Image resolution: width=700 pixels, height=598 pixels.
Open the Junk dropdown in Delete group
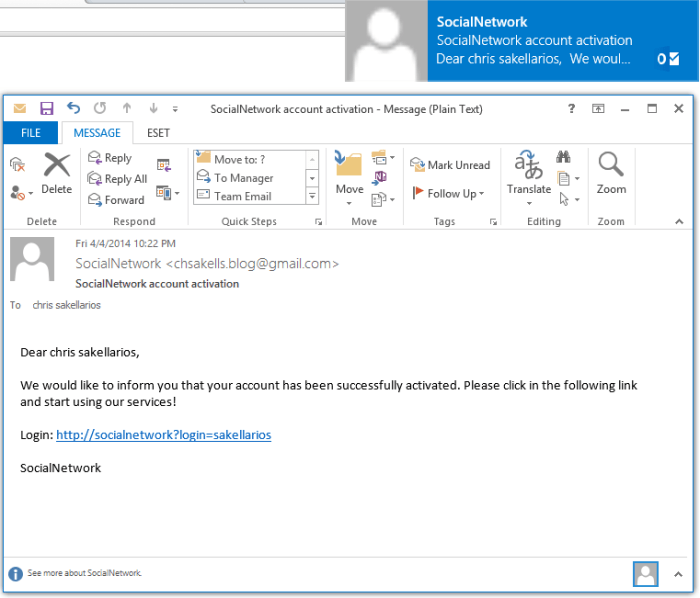(21, 193)
